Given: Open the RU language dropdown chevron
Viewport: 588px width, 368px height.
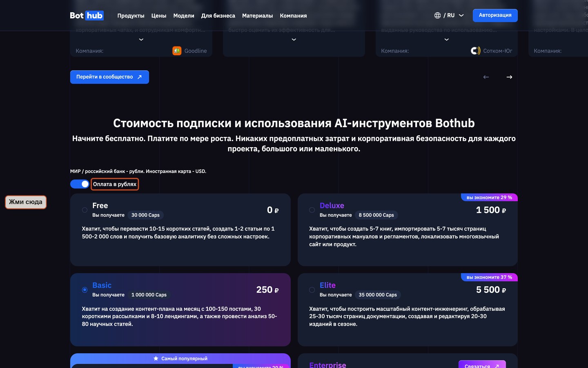Looking at the screenshot, I should [x=461, y=16].
